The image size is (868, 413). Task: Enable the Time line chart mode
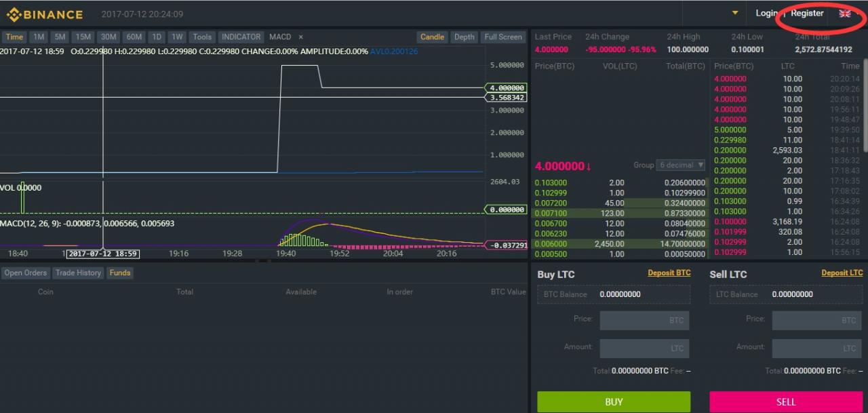14,37
